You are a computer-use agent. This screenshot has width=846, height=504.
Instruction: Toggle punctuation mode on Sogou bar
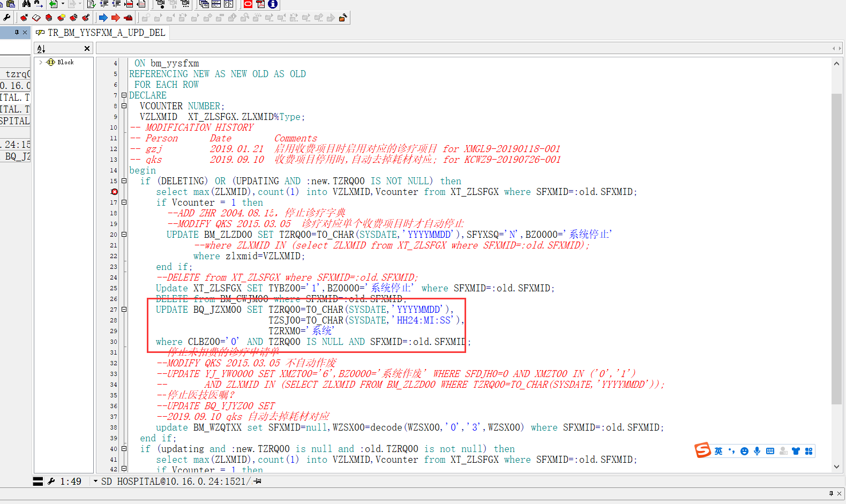[731, 451]
